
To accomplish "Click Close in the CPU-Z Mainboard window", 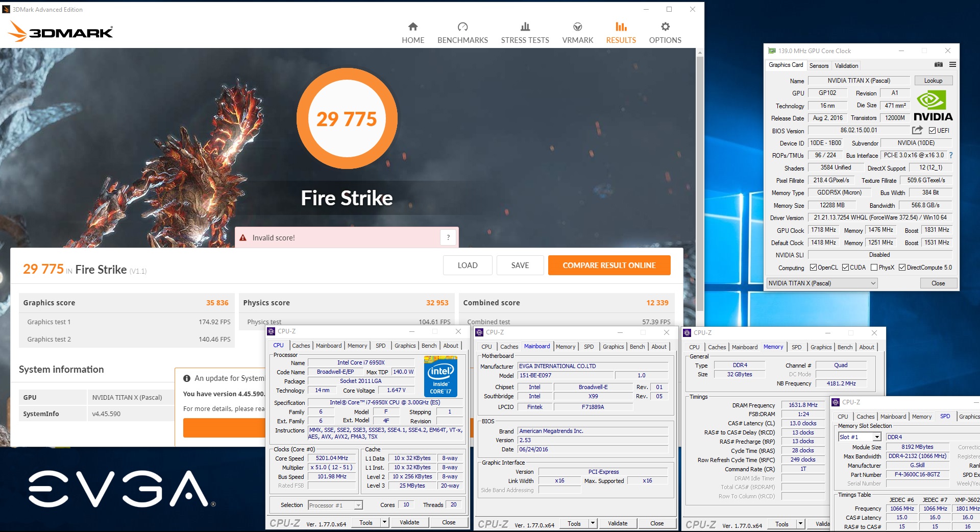I will click(657, 523).
